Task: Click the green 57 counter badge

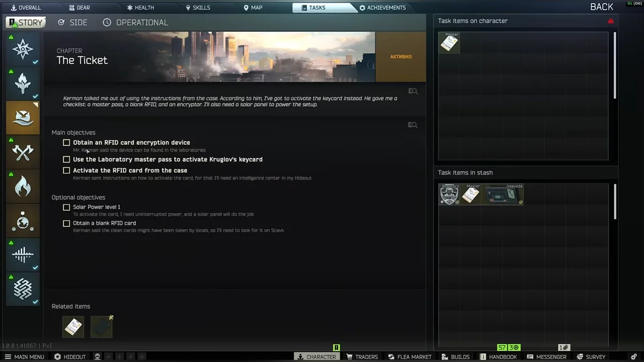Action: coord(502,348)
